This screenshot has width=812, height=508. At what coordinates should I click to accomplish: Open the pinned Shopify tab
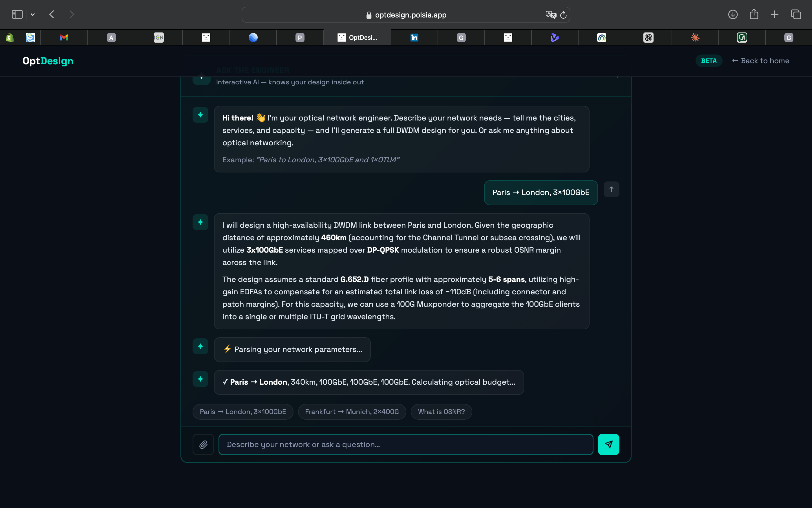click(x=10, y=37)
